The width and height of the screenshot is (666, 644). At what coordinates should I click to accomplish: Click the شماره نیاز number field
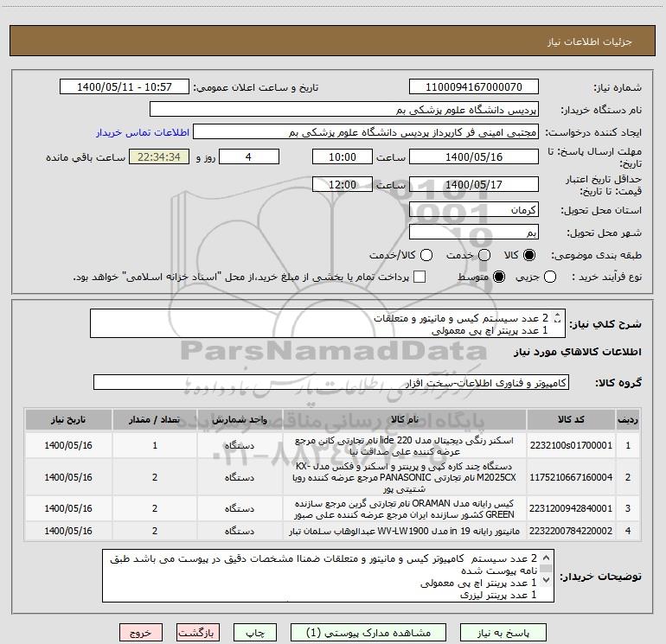tap(474, 87)
